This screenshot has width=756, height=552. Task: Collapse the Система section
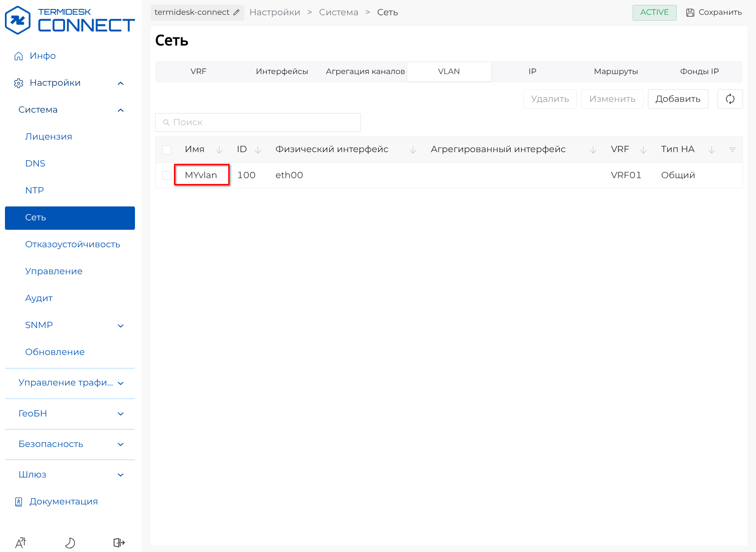[x=120, y=110]
